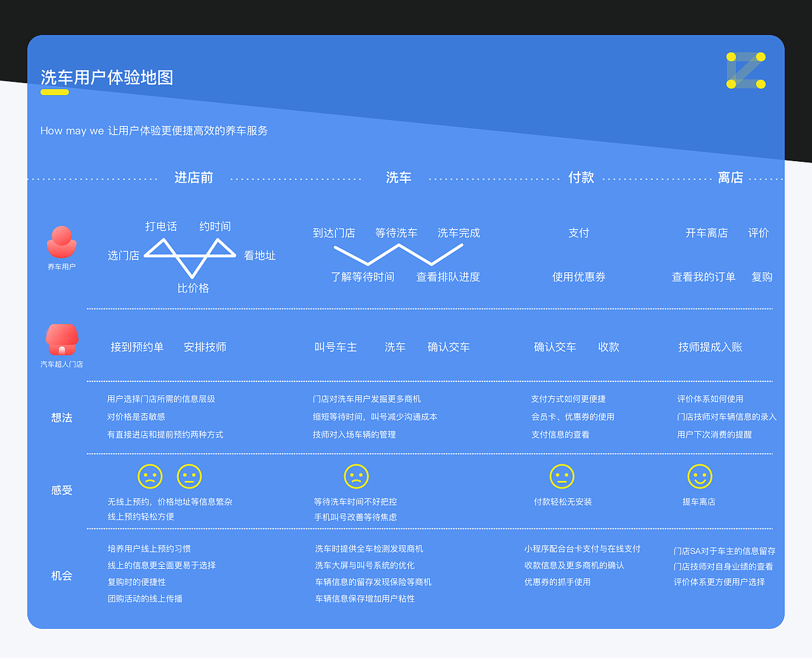Click 评价体系更方便用户选择 text
Screen dimensions: 812x658
(x=719, y=582)
